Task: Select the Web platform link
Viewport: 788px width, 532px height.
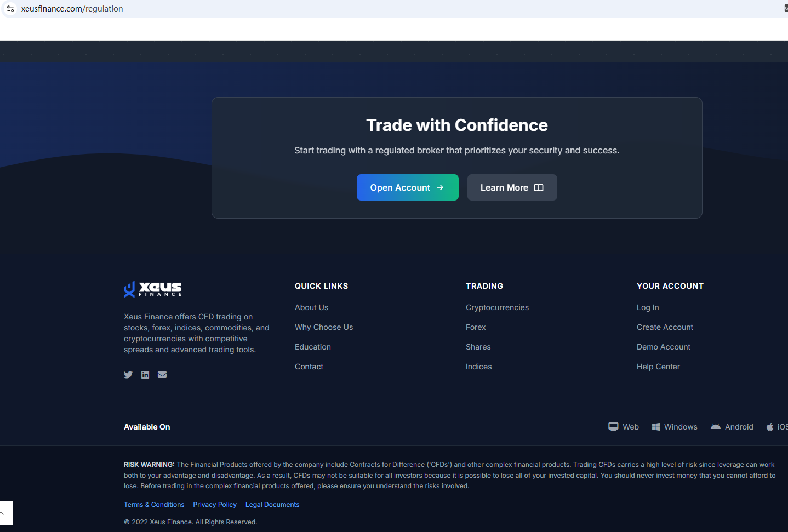Action: tap(624, 427)
